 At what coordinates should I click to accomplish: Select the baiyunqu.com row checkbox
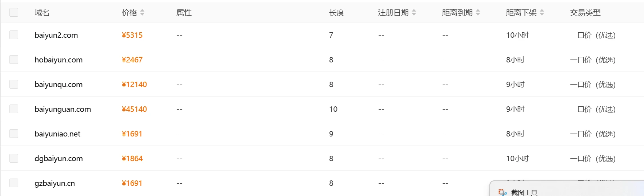14,85
